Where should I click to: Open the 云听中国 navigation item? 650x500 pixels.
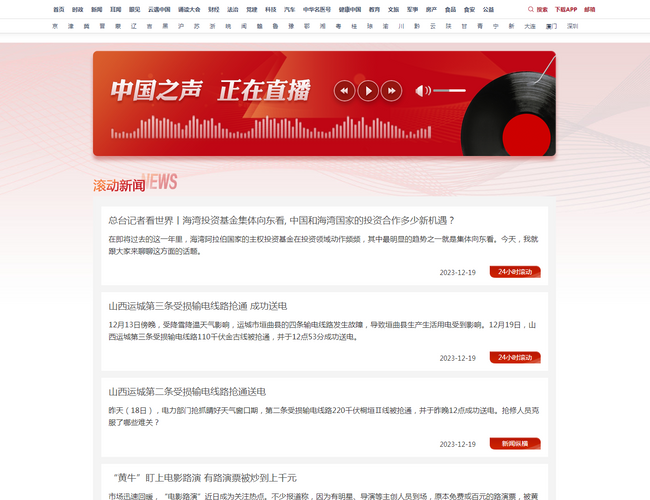tap(159, 9)
